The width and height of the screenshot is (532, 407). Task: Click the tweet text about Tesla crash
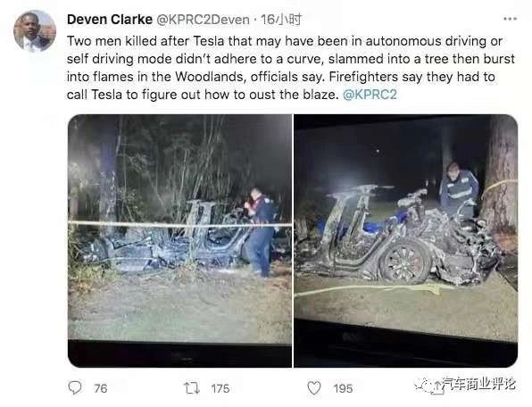291,68
